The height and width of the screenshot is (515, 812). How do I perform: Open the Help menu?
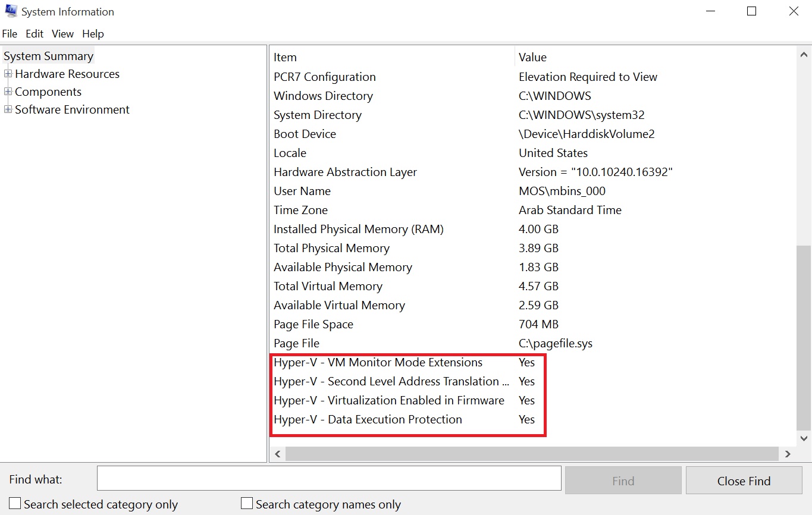pos(93,34)
